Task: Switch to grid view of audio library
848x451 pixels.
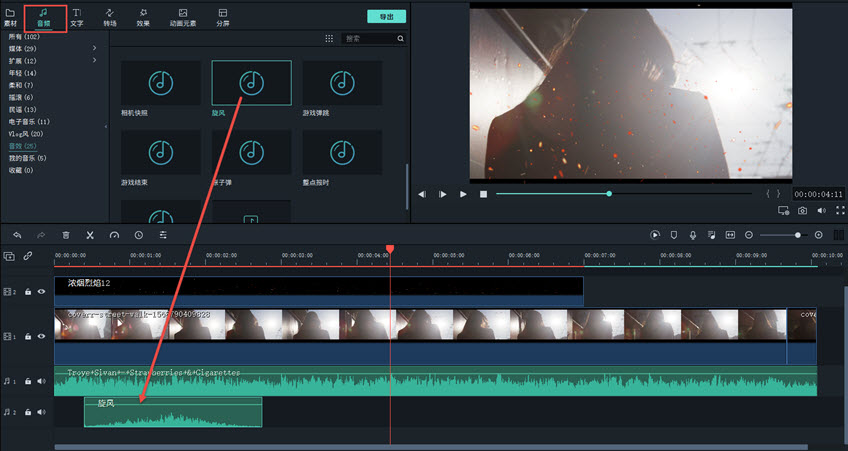Action: [329, 39]
